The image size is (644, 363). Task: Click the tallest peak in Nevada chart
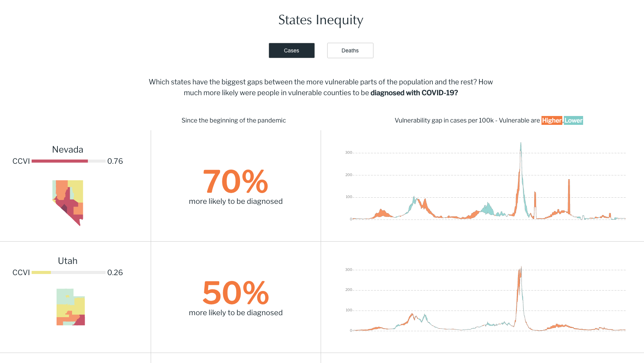tap(521, 144)
